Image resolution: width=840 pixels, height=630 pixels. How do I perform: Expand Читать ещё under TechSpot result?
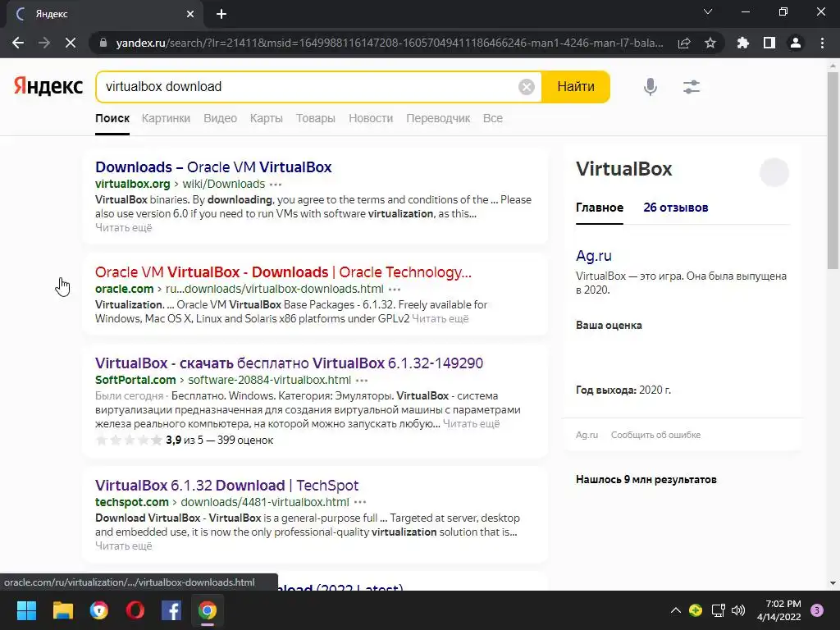pyautogui.click(x=124, y=546)
